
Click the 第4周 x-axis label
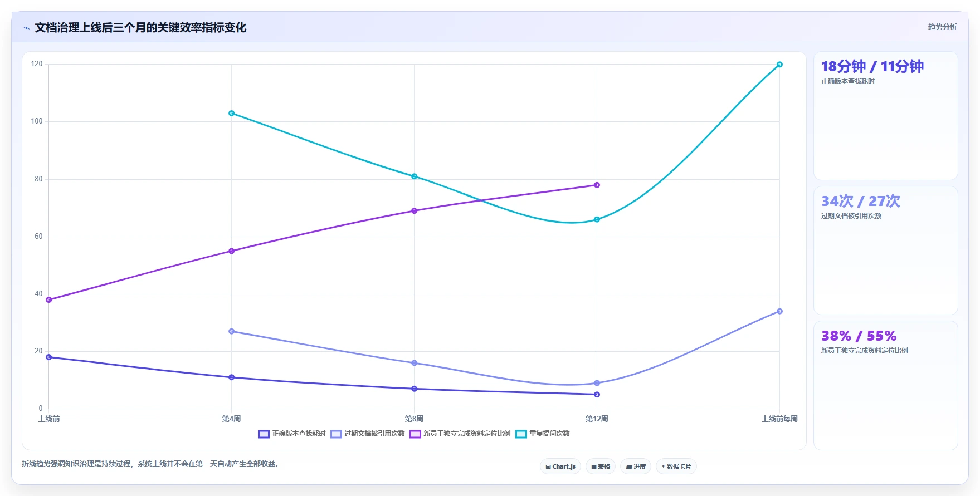coord(231,419)
